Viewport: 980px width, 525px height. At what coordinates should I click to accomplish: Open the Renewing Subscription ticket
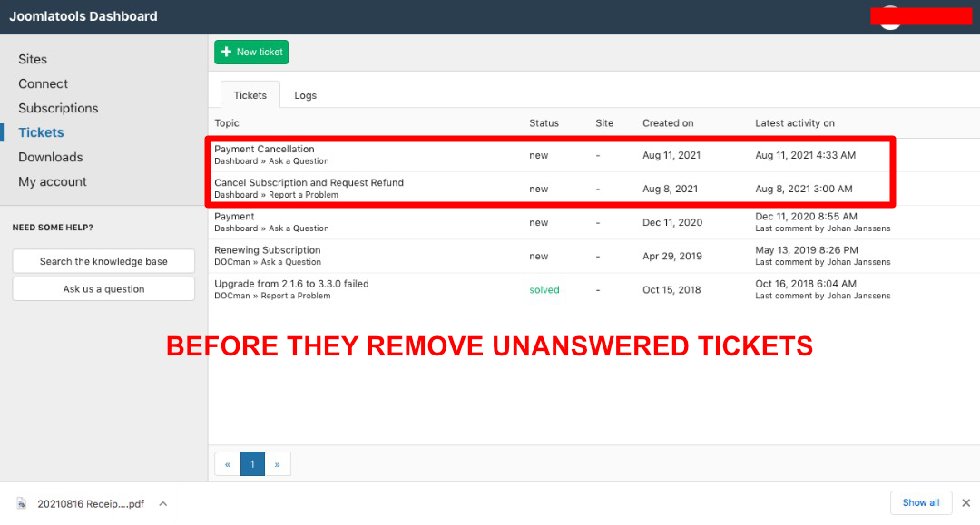coord(268,250)
